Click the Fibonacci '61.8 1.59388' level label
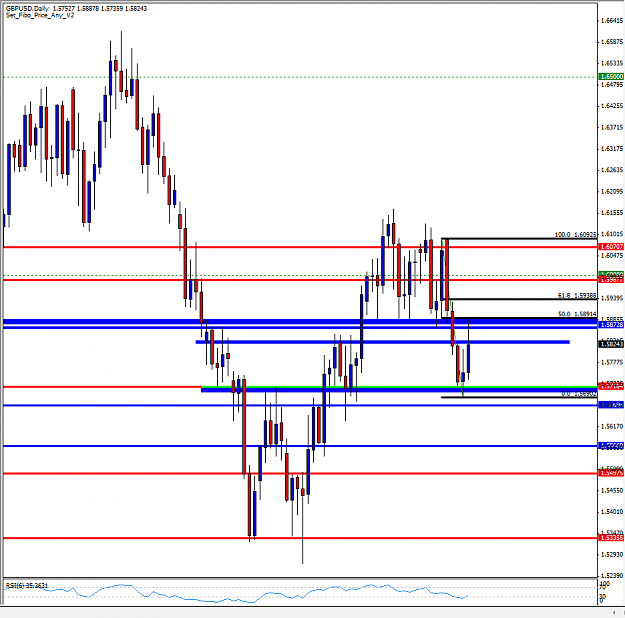Screen dimensions: 625x618 (577, 295)
